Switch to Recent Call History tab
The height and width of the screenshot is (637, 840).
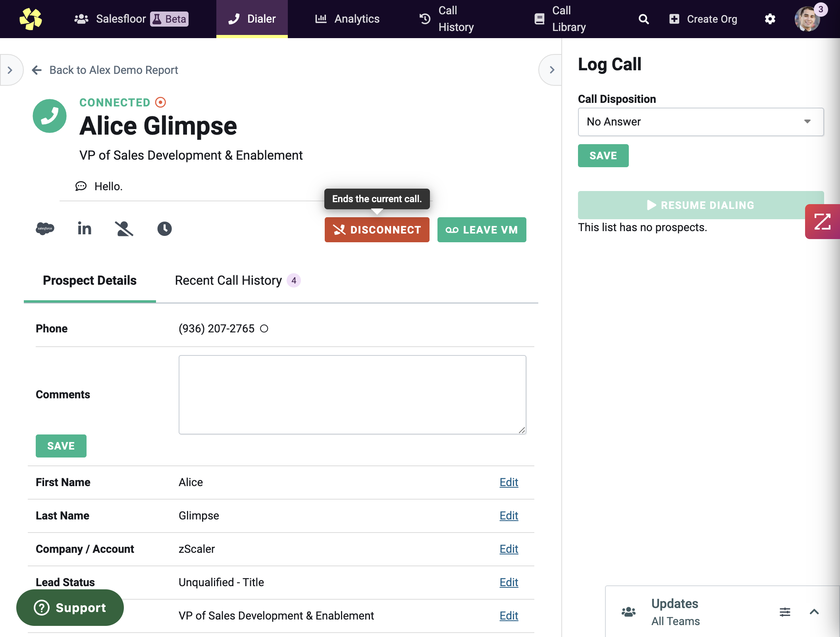[237, 280]
